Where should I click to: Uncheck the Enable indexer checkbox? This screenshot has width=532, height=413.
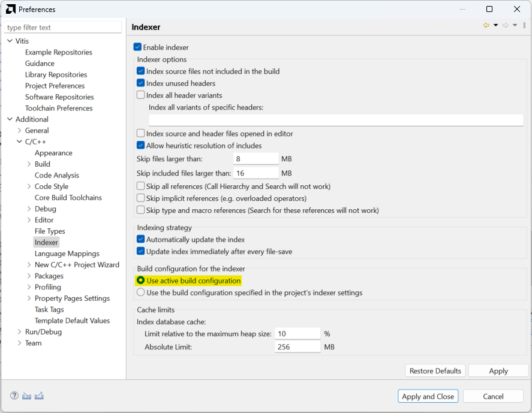138,47
